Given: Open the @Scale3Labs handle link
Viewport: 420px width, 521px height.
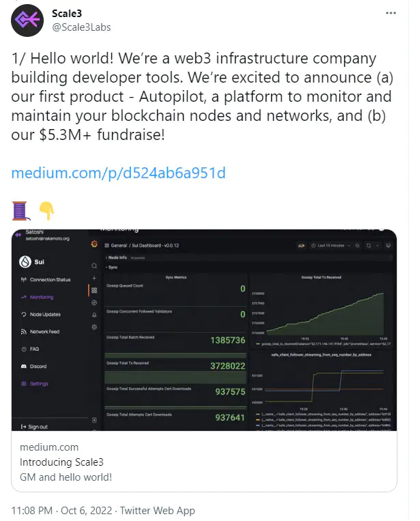Looking at the screenshot, I should [x=81, y=27].
